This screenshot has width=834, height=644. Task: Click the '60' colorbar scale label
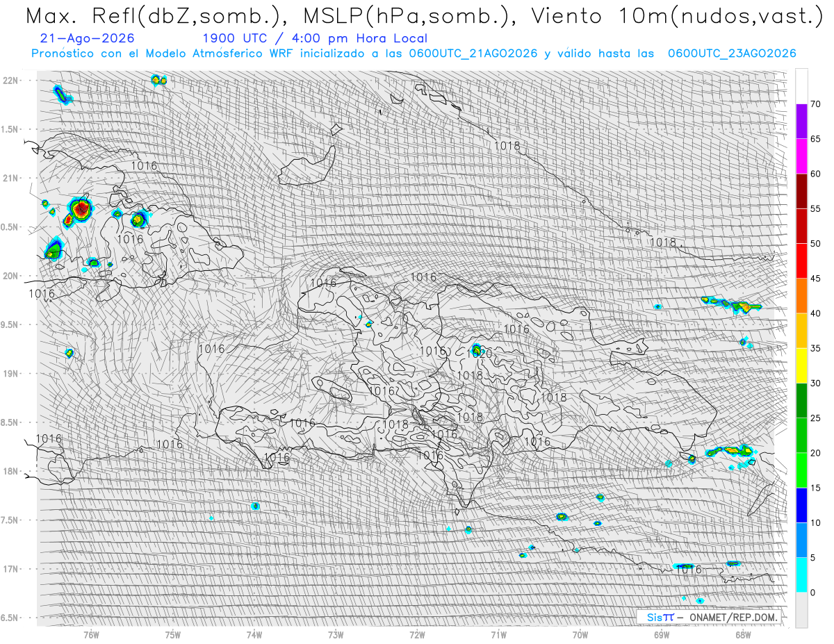tap(815, 174)
